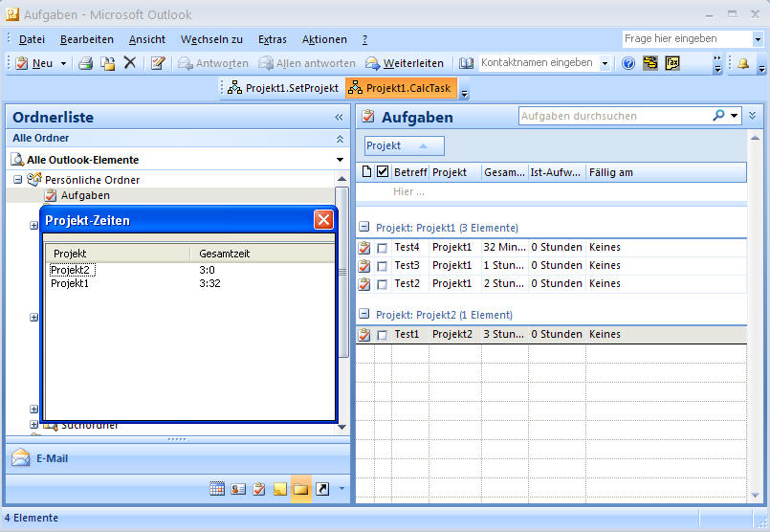The image size is (770, 532).
Task: Tick the checkbox for task Test3
Action: pyautogui.click(x=383, y=266)
